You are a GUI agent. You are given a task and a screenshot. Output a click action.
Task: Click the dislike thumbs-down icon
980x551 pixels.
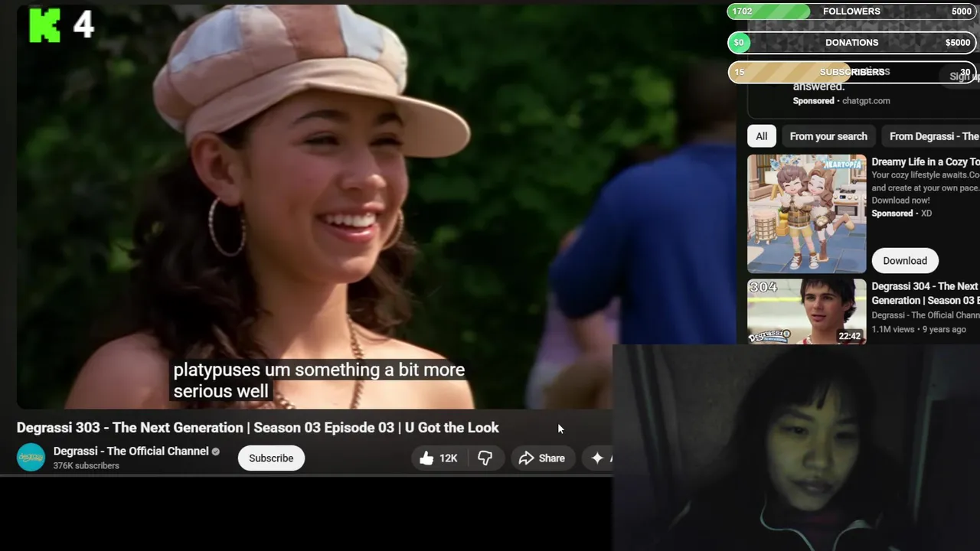coord(485,458)
